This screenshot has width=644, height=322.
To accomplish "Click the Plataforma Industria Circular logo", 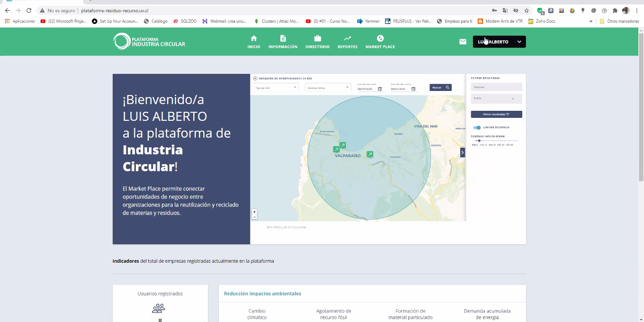I will tap(149, 41).
